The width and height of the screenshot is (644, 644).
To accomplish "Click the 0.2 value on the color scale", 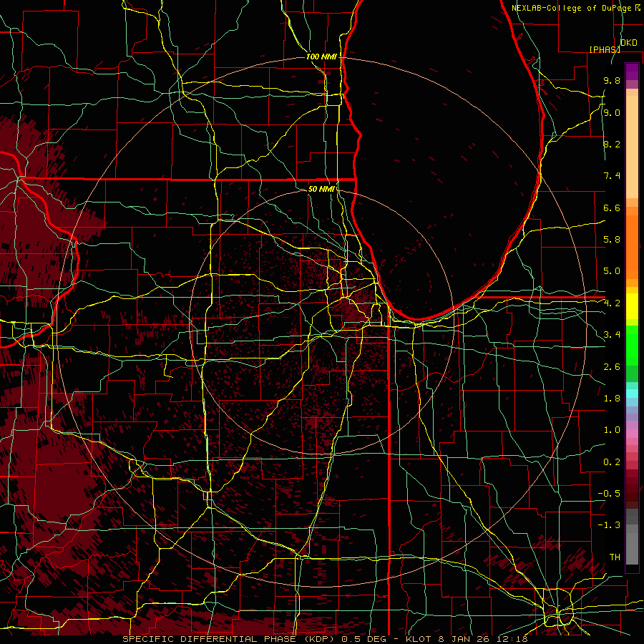I will tap(612, 462).
